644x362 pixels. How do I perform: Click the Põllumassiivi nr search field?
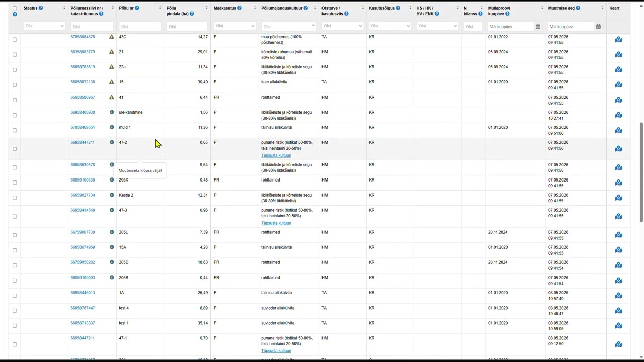tap(92, 26)
